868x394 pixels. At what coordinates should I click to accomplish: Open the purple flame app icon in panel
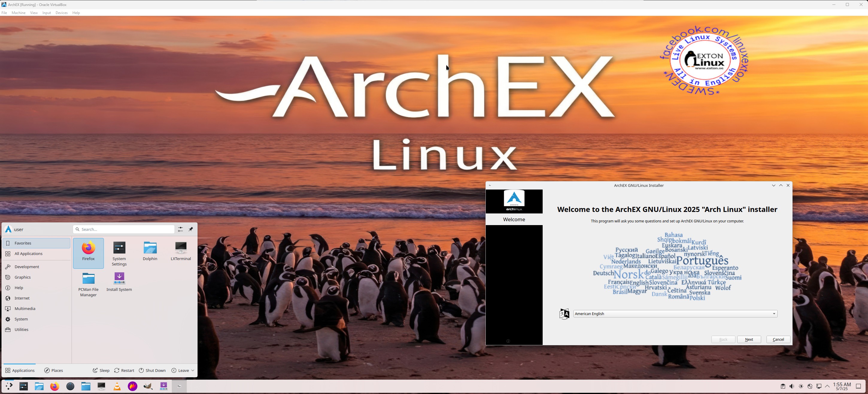click(132, 386)
